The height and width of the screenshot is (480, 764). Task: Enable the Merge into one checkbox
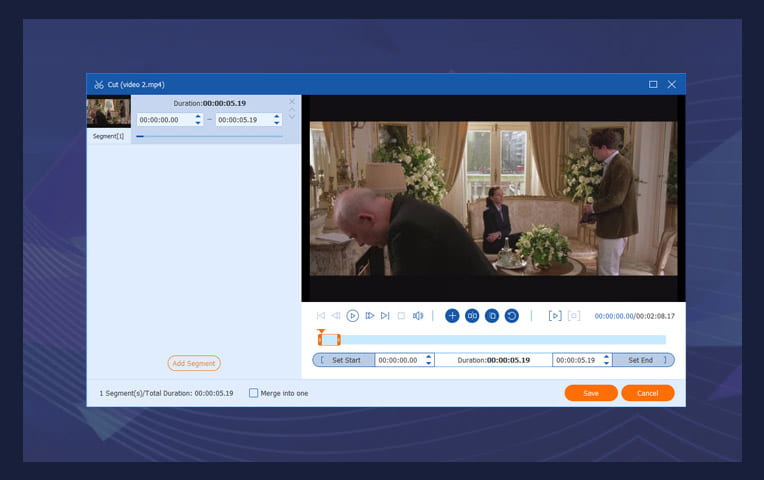254,393
